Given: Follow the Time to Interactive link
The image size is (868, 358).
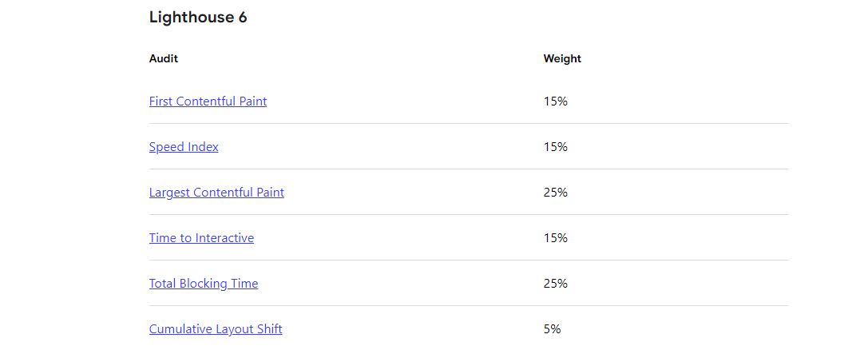Looking at the screenshot, I should (201, 238).
